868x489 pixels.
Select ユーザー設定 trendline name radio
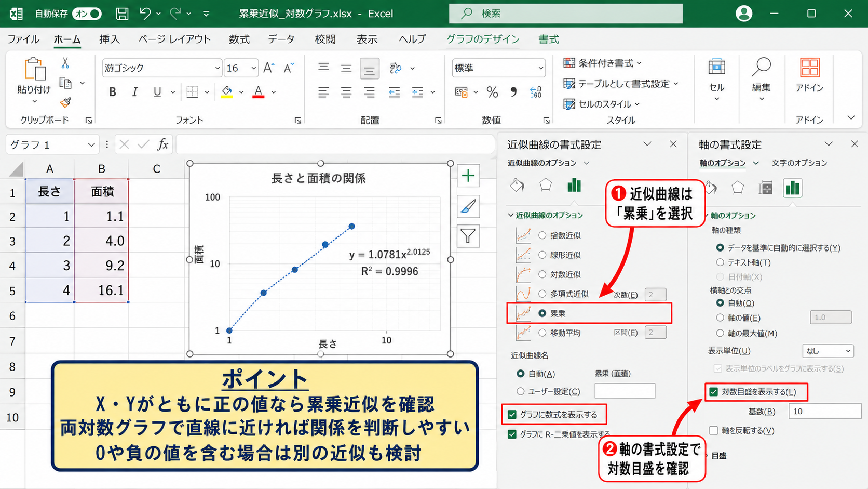(x=520, y=391)
